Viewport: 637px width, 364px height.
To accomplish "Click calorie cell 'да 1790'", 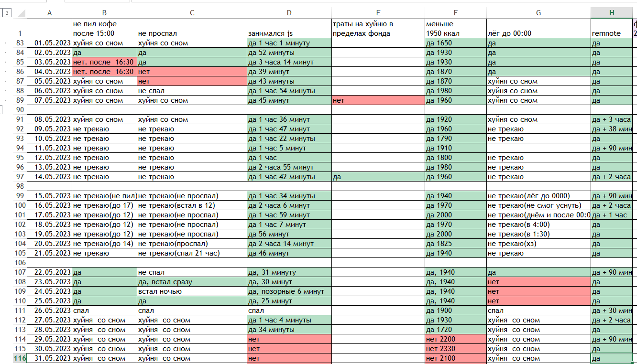I will click(455, 139).
